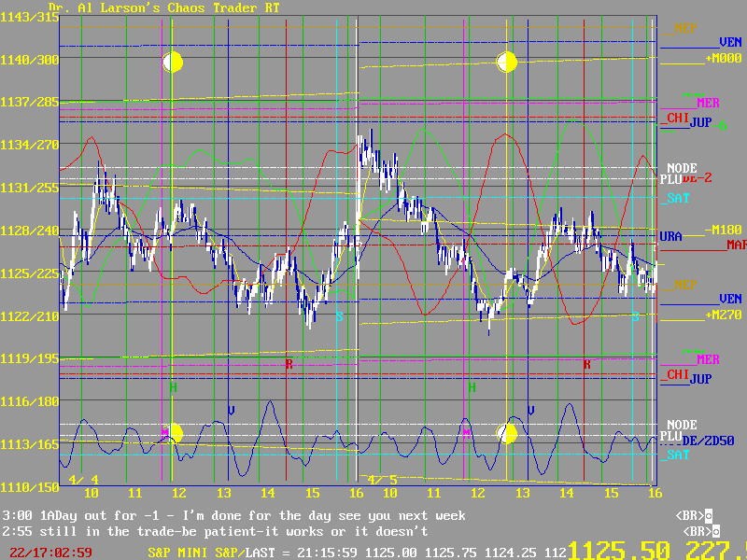Select the +M270 moon line label
The image size is (747, 560).
pyautogui.click(x=723, y=315)
